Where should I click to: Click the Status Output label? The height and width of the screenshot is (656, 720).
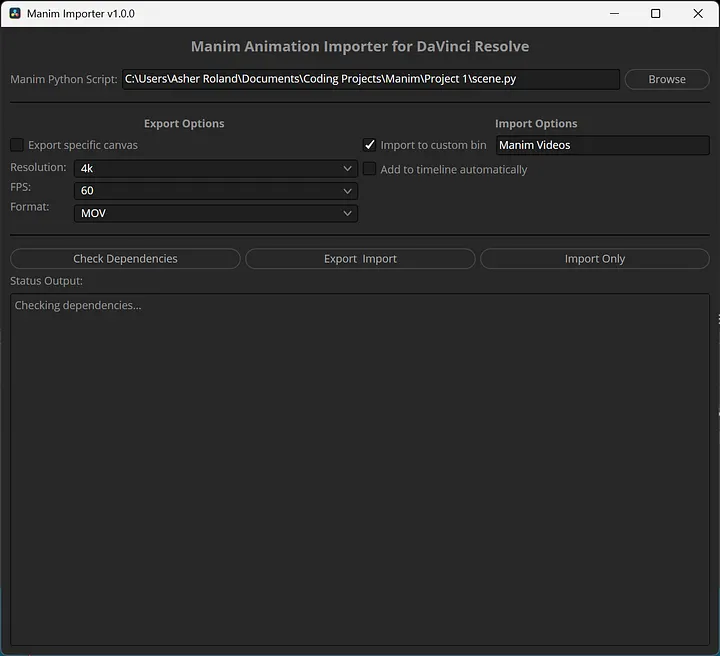46,281
